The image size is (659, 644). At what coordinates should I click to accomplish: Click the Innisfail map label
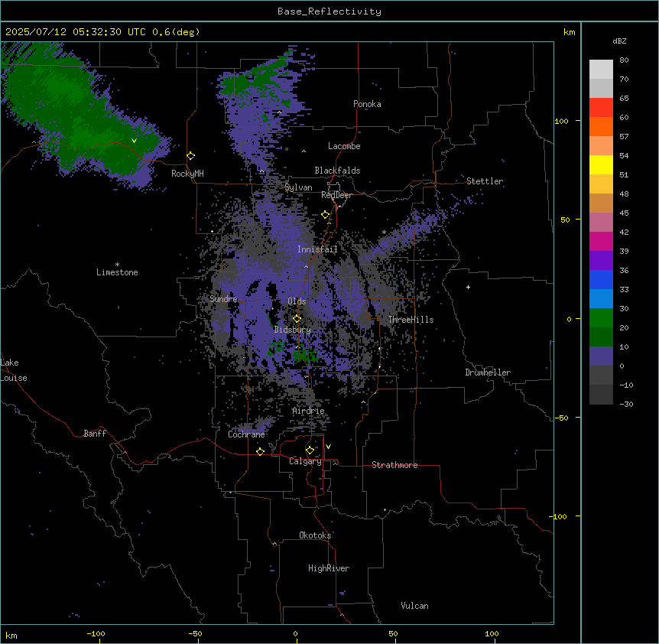[317, 249]
